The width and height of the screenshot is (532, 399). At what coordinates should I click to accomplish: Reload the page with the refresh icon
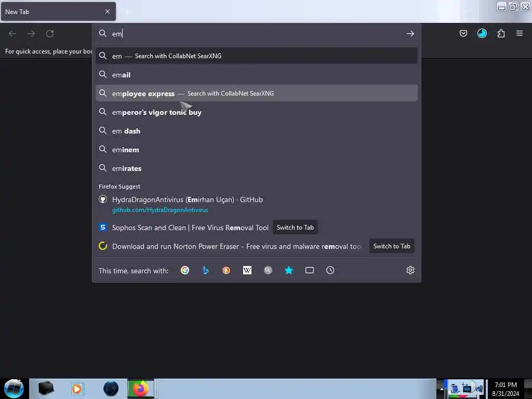[50, 34]
